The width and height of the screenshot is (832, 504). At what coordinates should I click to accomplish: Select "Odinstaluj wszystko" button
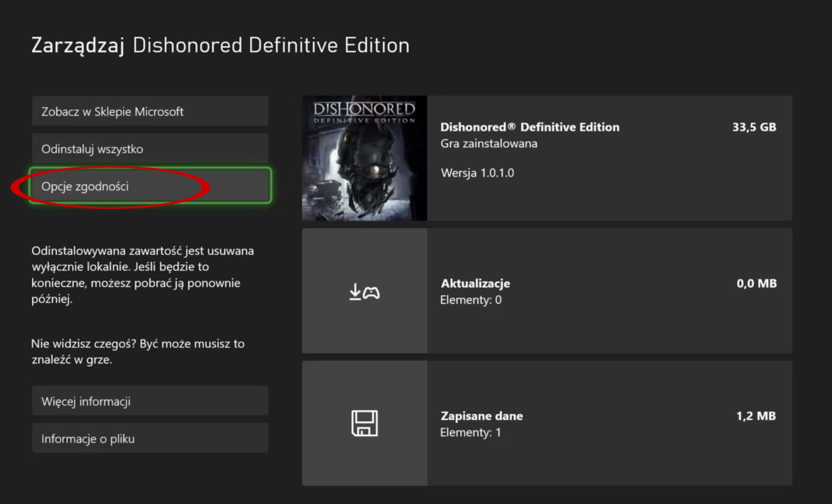tap(150, 149)
